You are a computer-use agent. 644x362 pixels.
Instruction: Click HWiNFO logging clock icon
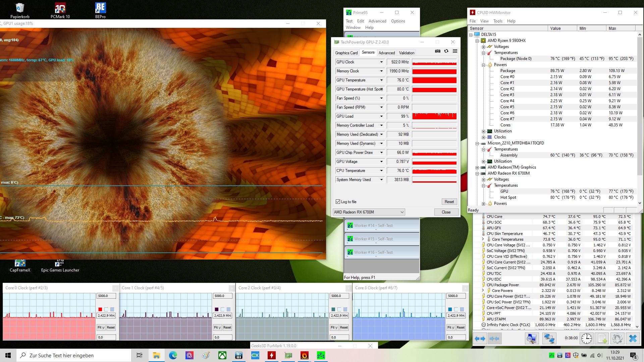pos(586,339)
